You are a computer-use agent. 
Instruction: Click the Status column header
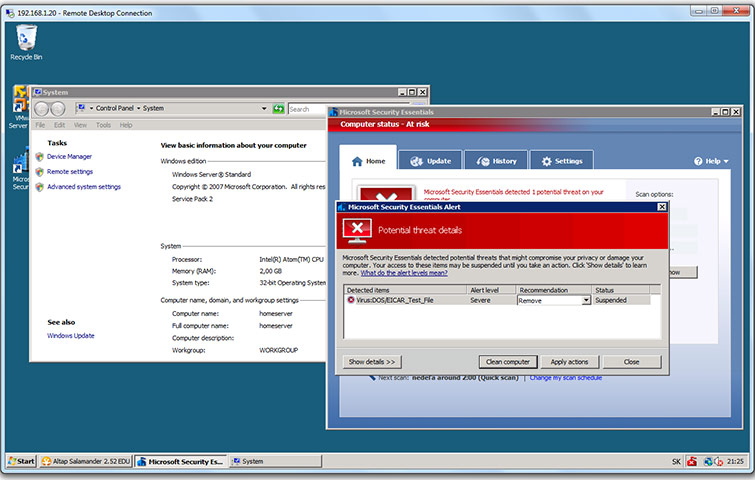621,290
